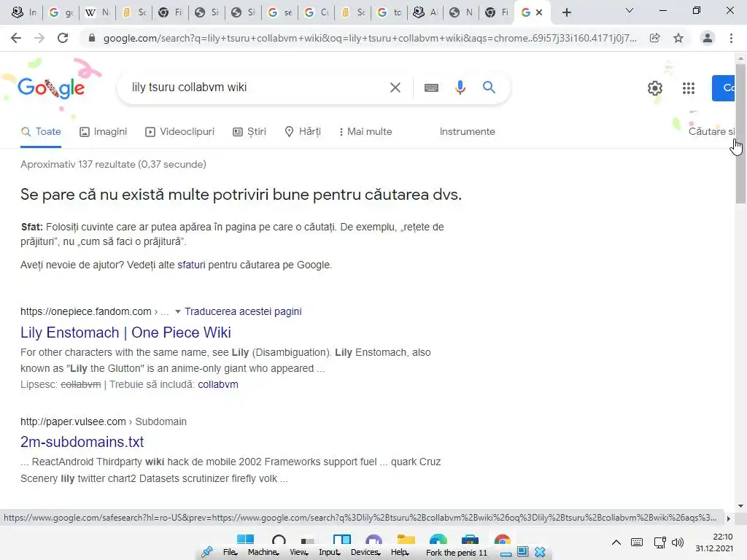Open Microsoft Store from the taskbar

coord(470,540)
